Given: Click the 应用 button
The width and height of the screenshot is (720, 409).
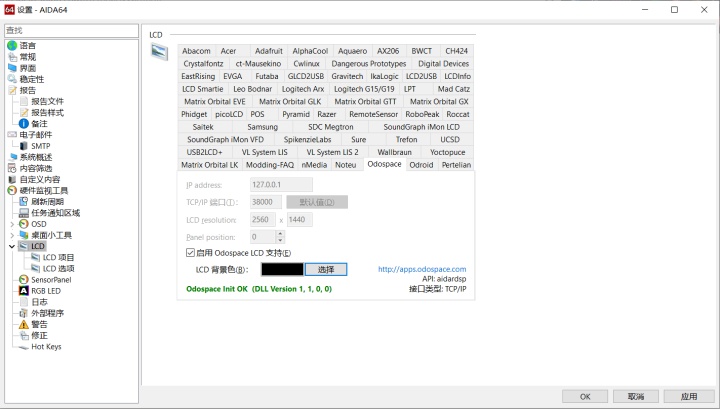Looking at the screenshot, I should coord(689,397).
